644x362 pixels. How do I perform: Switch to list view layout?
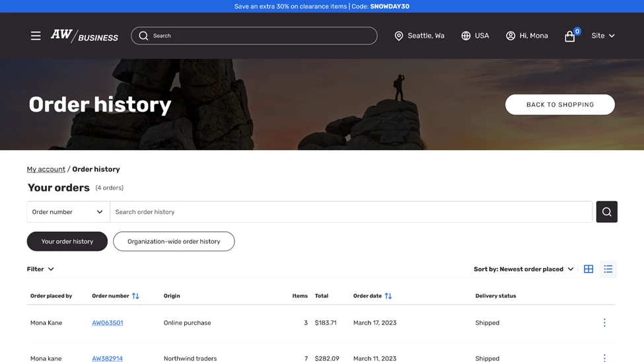608,270
